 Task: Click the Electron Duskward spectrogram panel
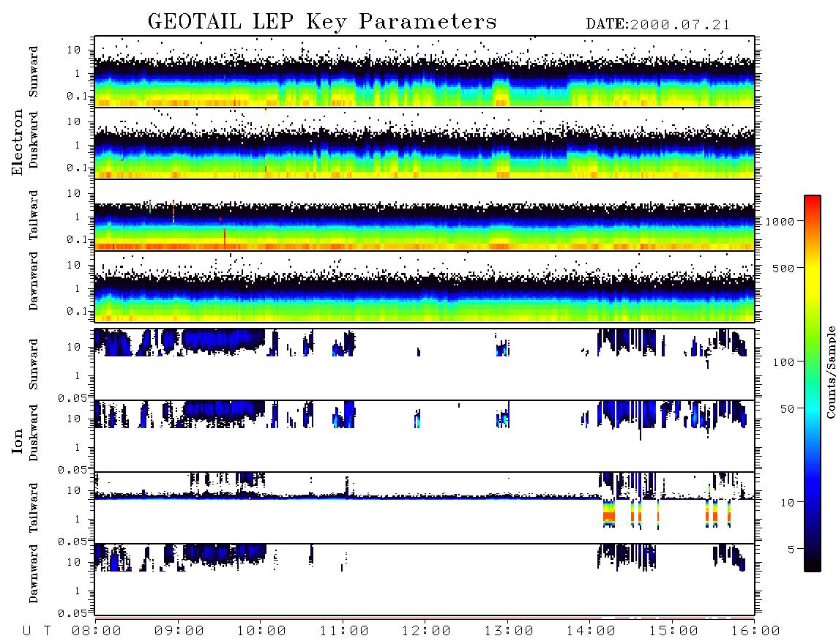coord(425,143)
